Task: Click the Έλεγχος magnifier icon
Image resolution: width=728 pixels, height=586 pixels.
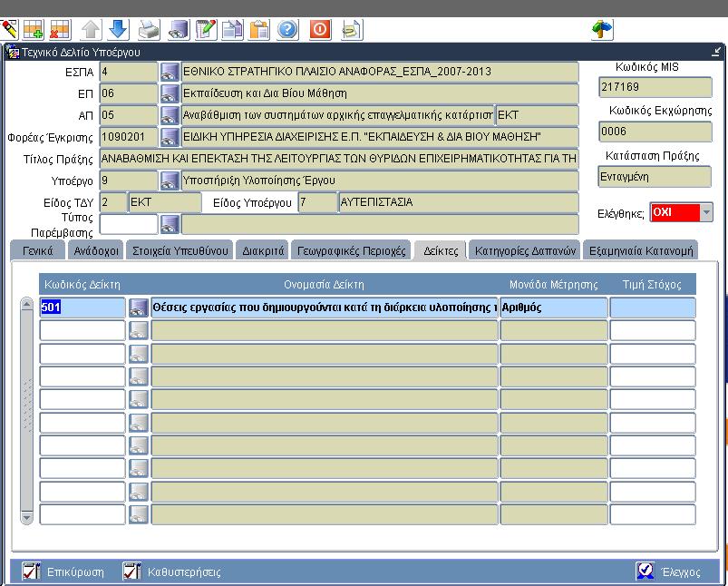Action: tap(645, 571)
